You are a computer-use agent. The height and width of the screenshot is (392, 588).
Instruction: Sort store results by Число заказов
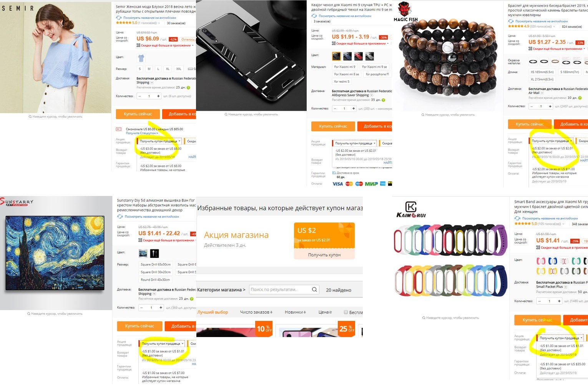[256, 312]
